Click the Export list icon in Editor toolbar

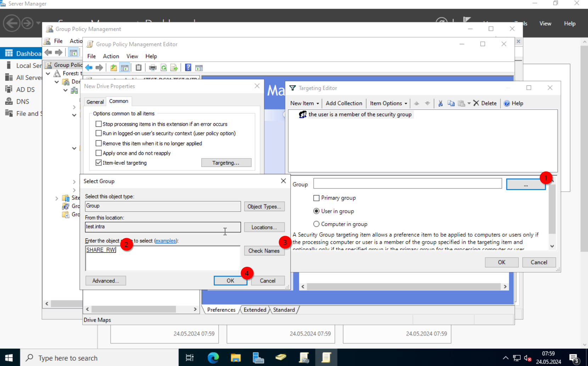(174, 67)
